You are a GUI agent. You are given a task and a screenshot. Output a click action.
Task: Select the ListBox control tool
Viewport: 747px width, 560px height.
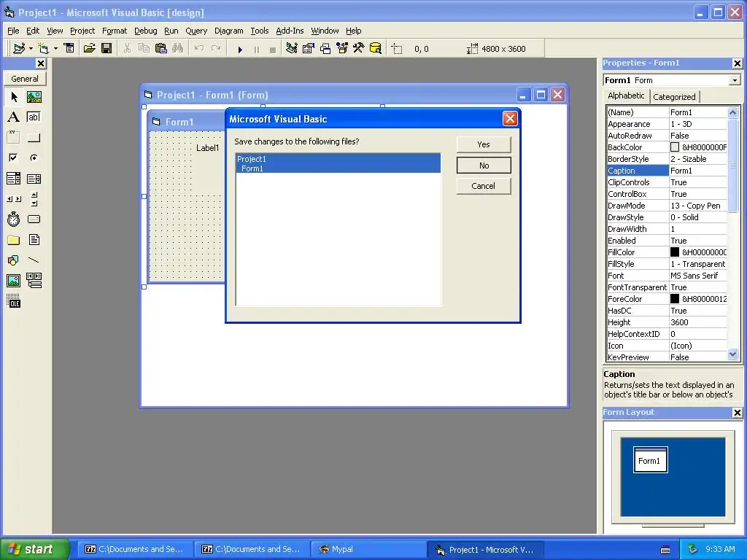34,179
